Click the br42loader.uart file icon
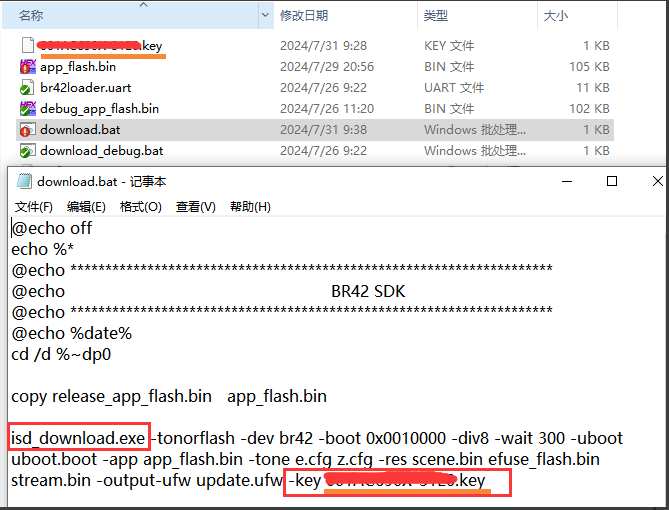 [x=27, y=87]
